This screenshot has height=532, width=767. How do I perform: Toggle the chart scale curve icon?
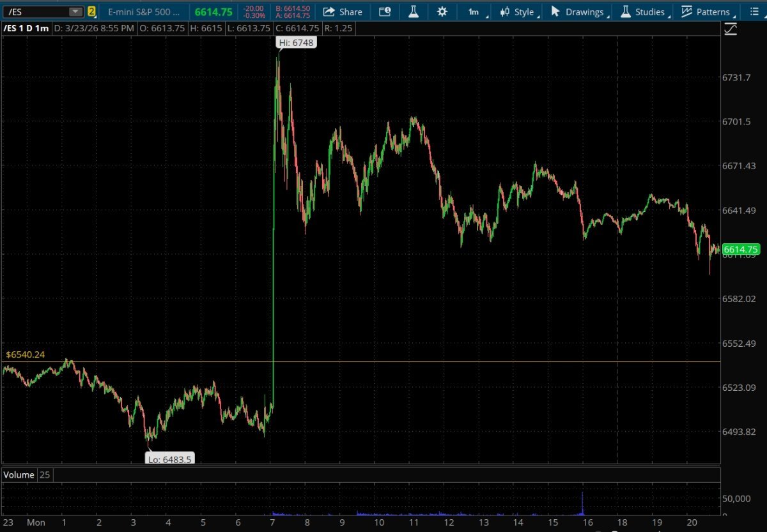click(731, 29)
